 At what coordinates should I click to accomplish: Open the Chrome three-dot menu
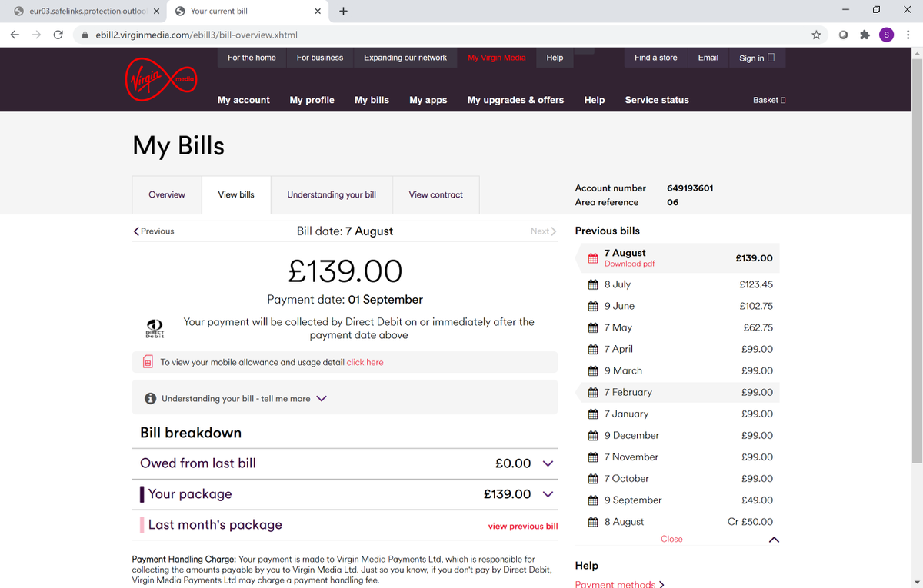click(908, 35)
